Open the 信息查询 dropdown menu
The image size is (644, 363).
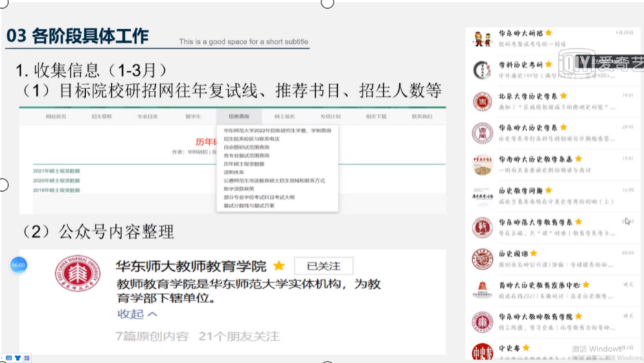(239, 117)
